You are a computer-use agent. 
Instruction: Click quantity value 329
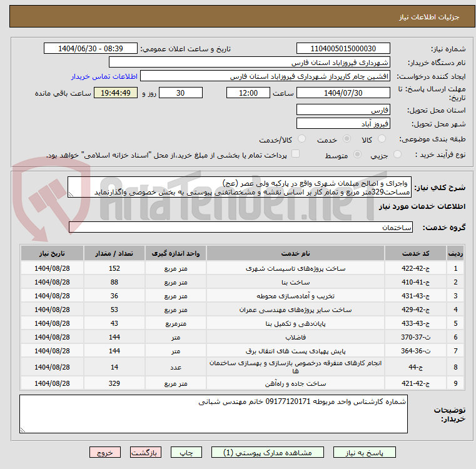(x=114, y=384)
